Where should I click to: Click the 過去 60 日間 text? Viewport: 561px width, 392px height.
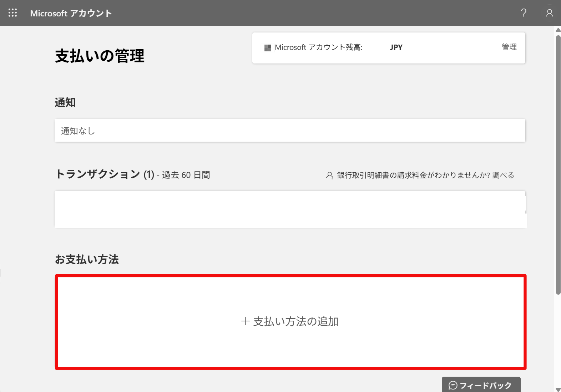pos(186,175)
